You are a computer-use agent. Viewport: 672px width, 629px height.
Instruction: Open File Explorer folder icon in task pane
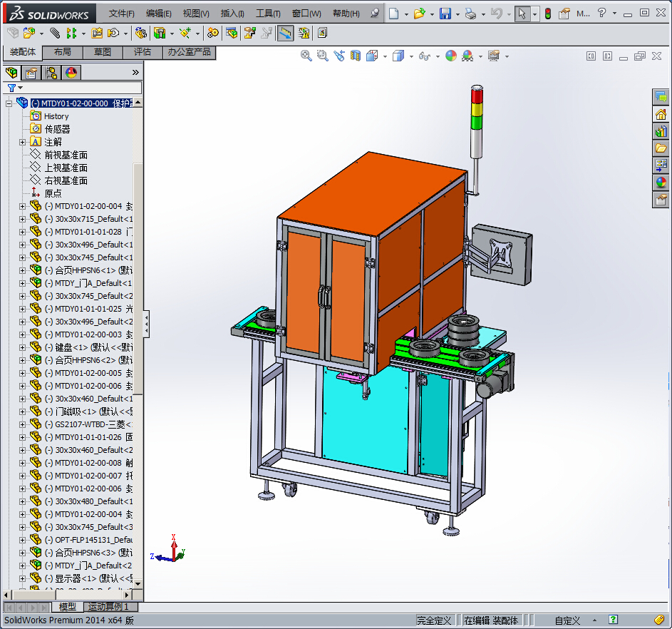pos(661,148)
